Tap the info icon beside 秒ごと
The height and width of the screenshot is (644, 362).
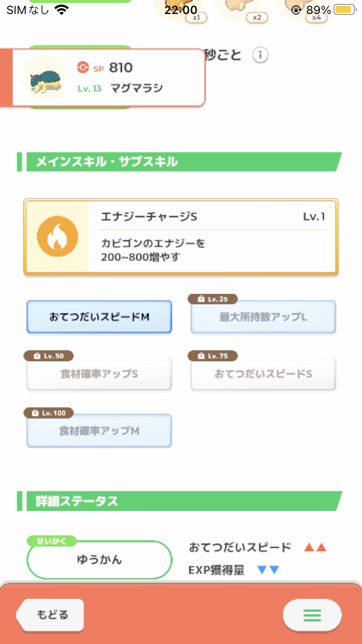260,55
